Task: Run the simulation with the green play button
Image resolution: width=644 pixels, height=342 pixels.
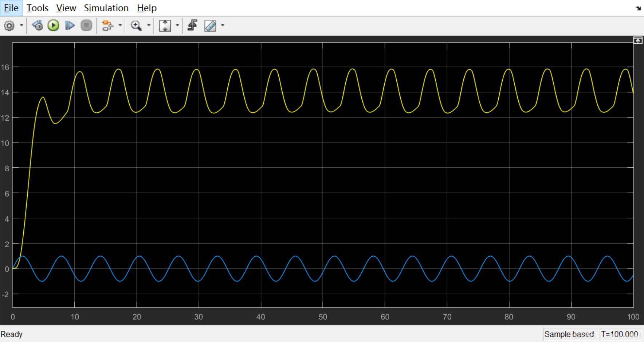Action: tap(53, 26)
